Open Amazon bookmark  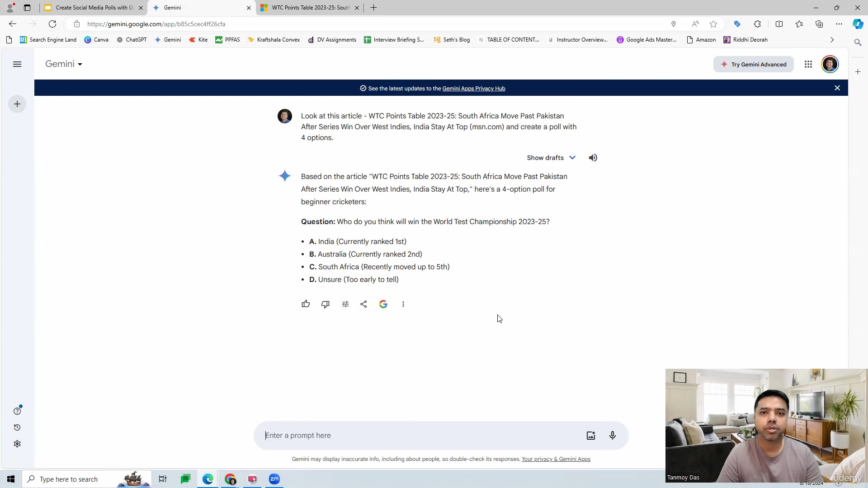click(x=701, y=40)
